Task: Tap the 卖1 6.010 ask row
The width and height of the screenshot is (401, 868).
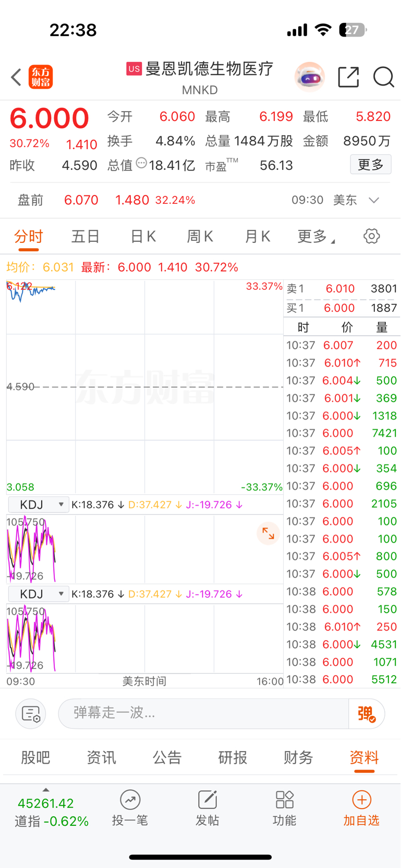Action: point(342,289)
